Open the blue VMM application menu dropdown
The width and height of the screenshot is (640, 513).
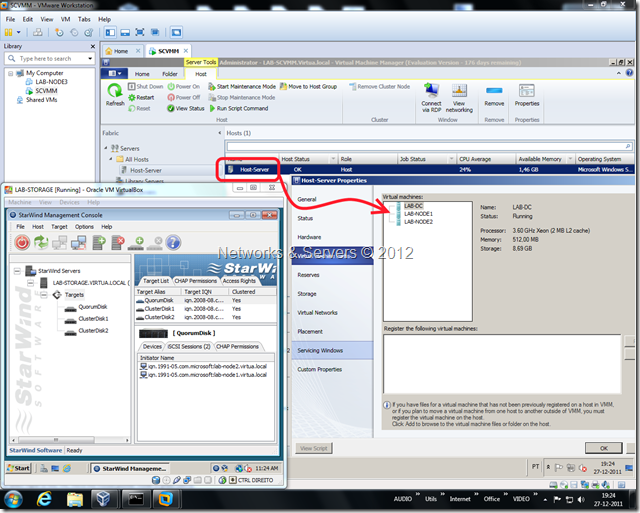pyautogui.click(x=115, y=73)
